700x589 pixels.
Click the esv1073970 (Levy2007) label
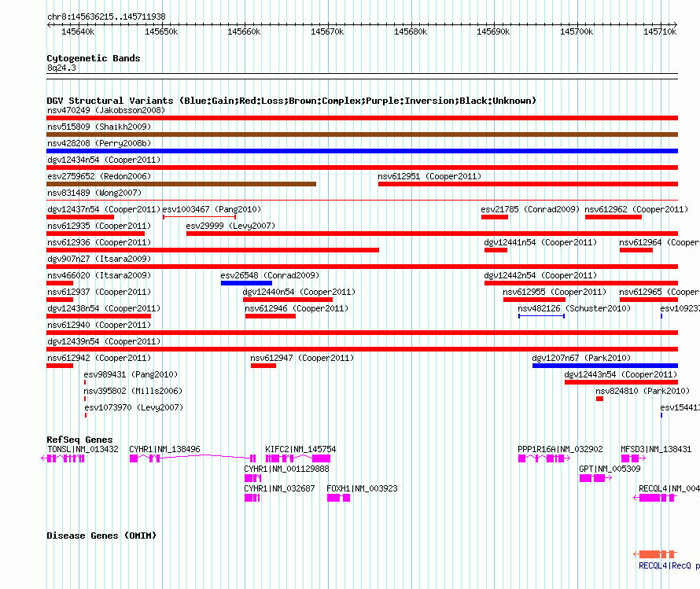134,407
